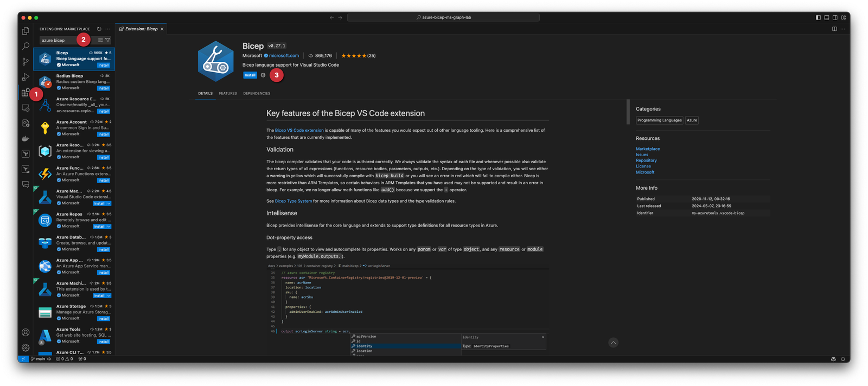Expand install dropdown for Azure Machine Learning

[109, 295]
